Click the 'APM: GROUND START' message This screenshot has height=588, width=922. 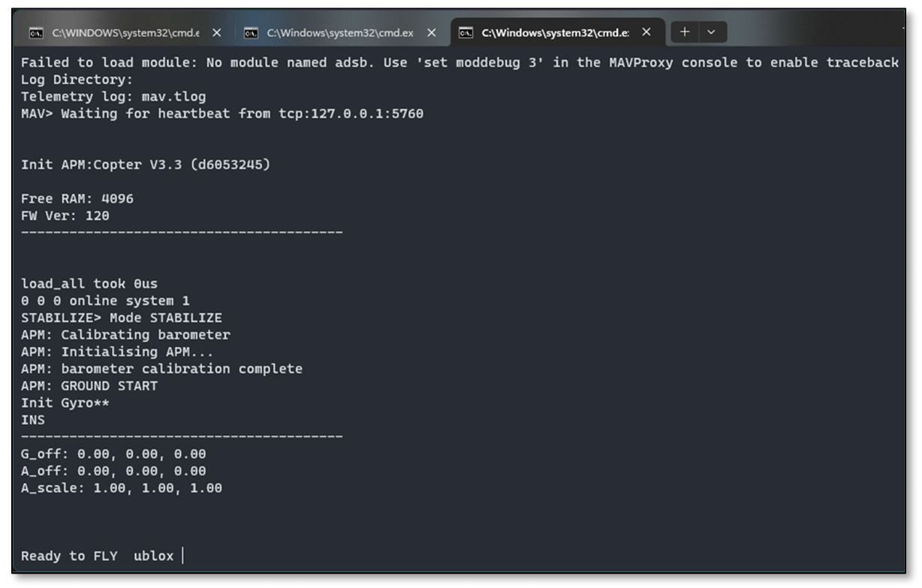click(x=89, y=386)
